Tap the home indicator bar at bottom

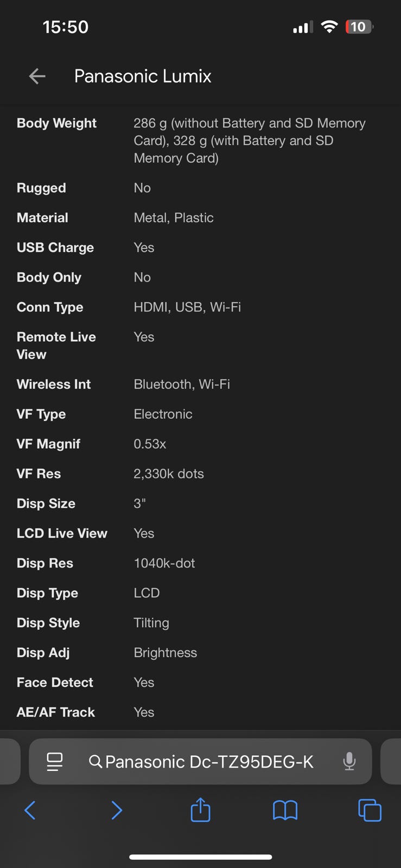click(x=200, y=857)
